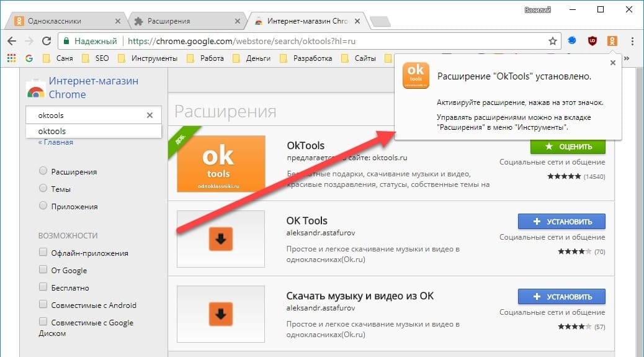Image resolution: width=644 pixels, height=357 pixels.
Task: Reload the current page
Action: point(47,41)
